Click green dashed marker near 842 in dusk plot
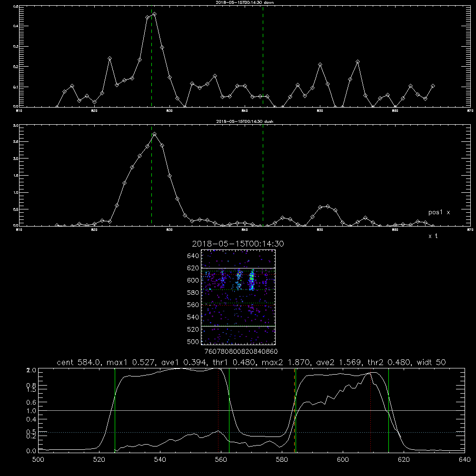The image size is (476, 476). (263, 176)
